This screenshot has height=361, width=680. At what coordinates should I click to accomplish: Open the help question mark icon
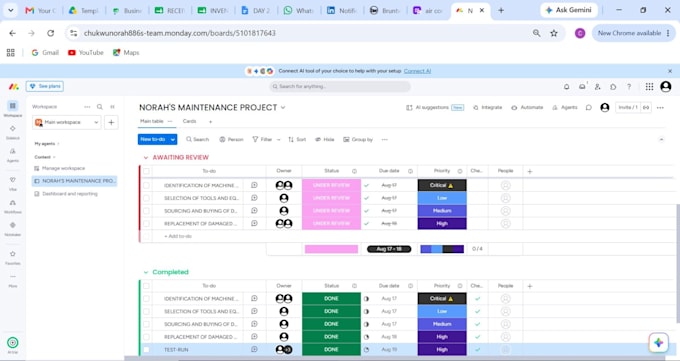629,87
